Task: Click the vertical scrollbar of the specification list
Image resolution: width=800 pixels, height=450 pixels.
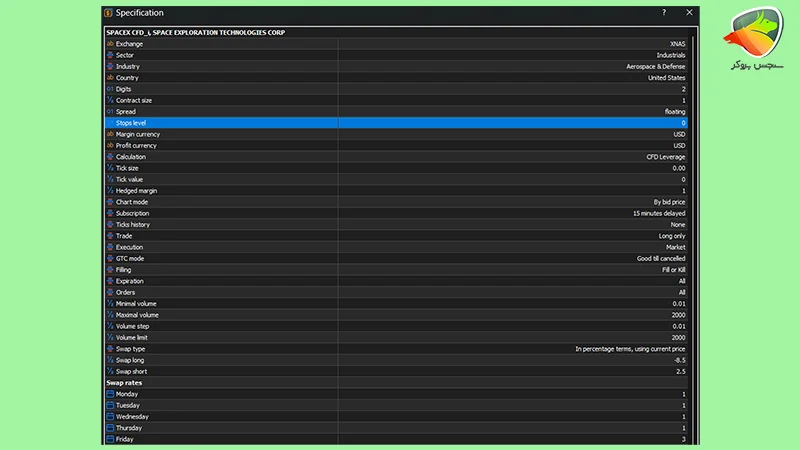Action: click(692, 238)
